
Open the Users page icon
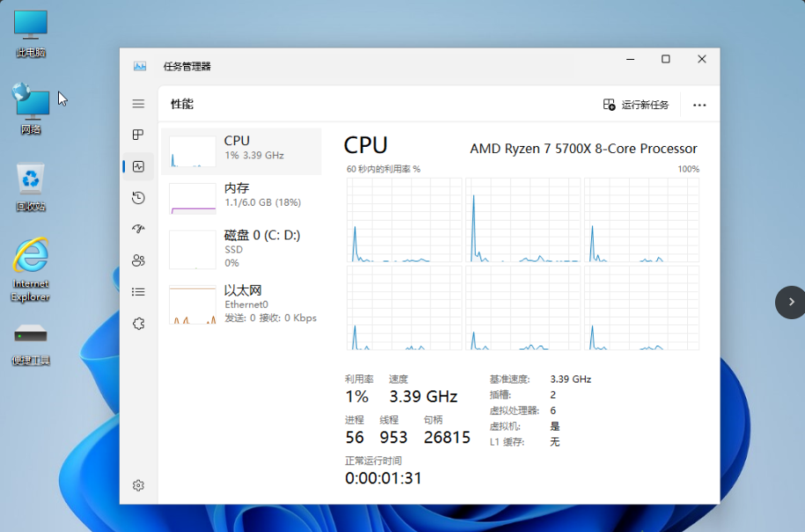click(138, 260)
